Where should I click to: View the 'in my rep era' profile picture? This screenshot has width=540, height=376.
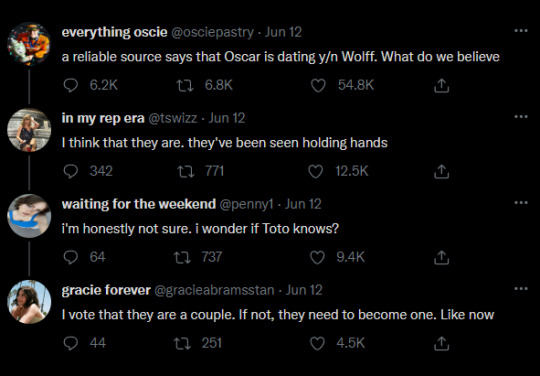(x=29, y=130)
